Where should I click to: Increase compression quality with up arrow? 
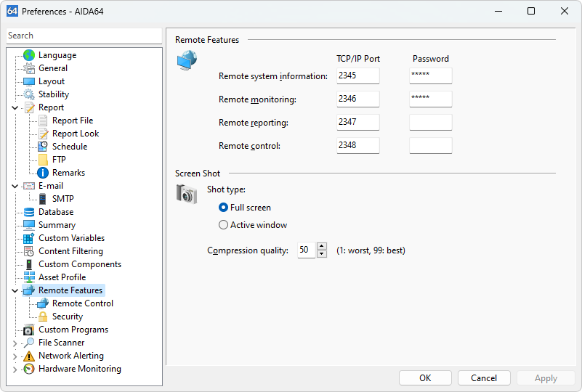(x=322, y=247)
